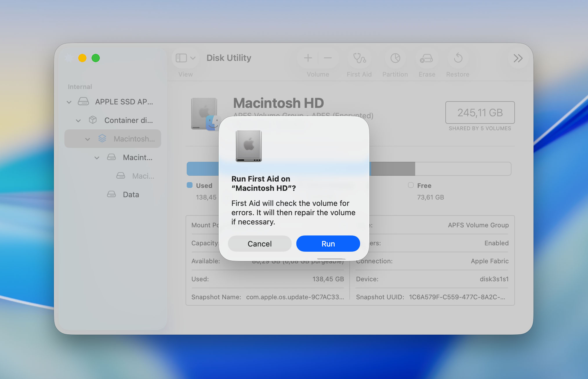Click the Volume toolbar label
The height and width of the screenshot is (379, 588).
point(318,74)
